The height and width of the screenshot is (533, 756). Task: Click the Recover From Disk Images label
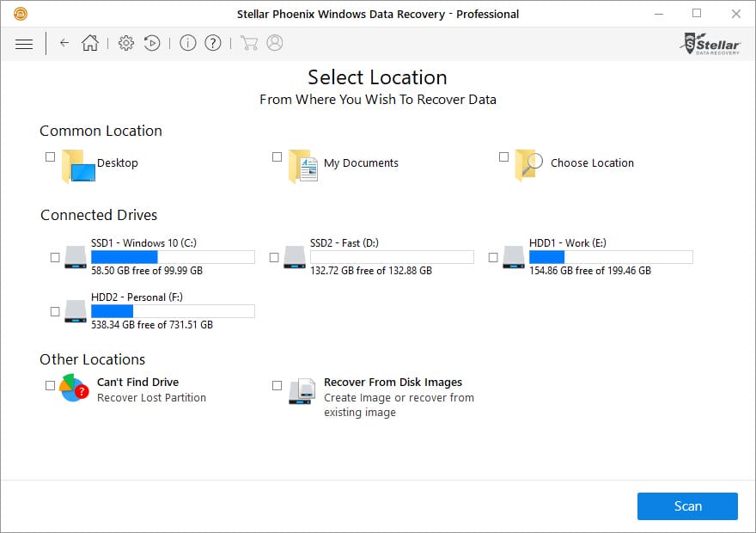393,383
